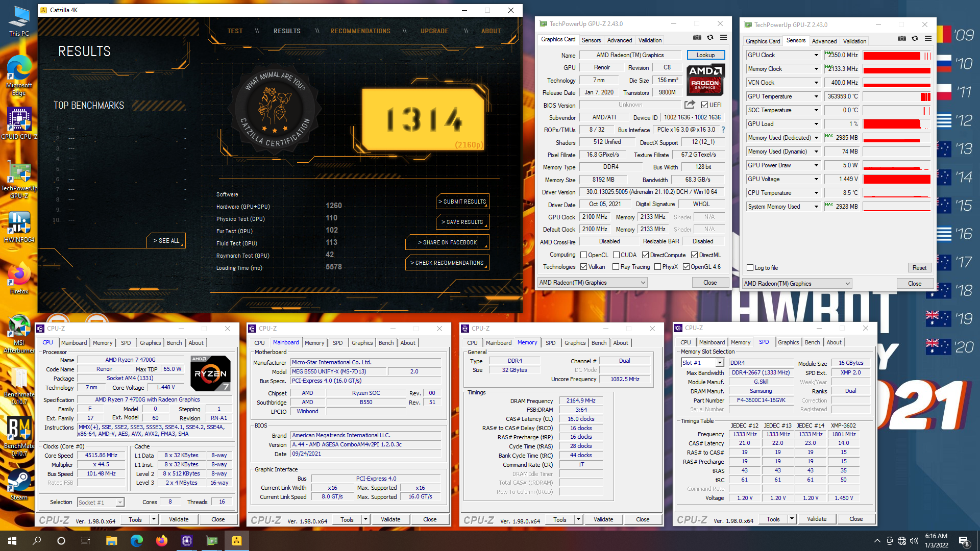Click the VCN Clock sensor graph bar

[896, 83]
